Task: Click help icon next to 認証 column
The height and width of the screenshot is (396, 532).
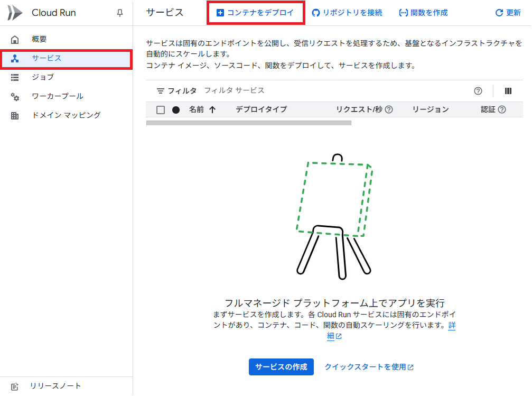Action: tap(502, 109)
